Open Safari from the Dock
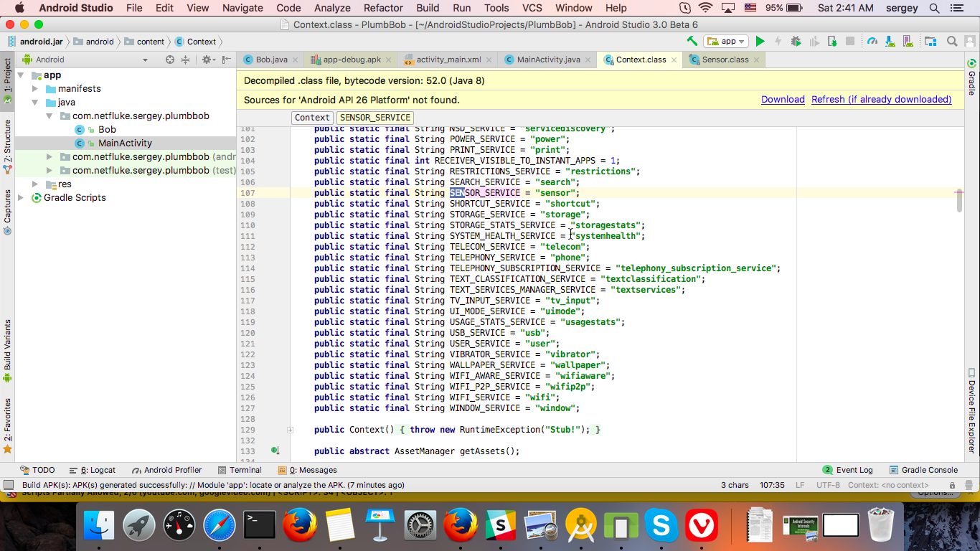980x551 pixels. click(x=220, y=527)
